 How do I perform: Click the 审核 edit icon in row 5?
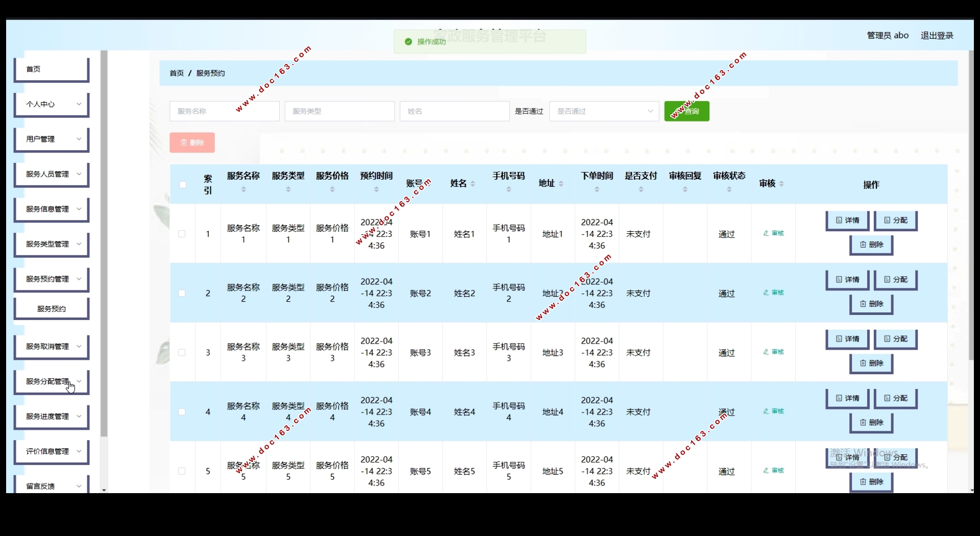pyautogui.click(x=773, y=470)
